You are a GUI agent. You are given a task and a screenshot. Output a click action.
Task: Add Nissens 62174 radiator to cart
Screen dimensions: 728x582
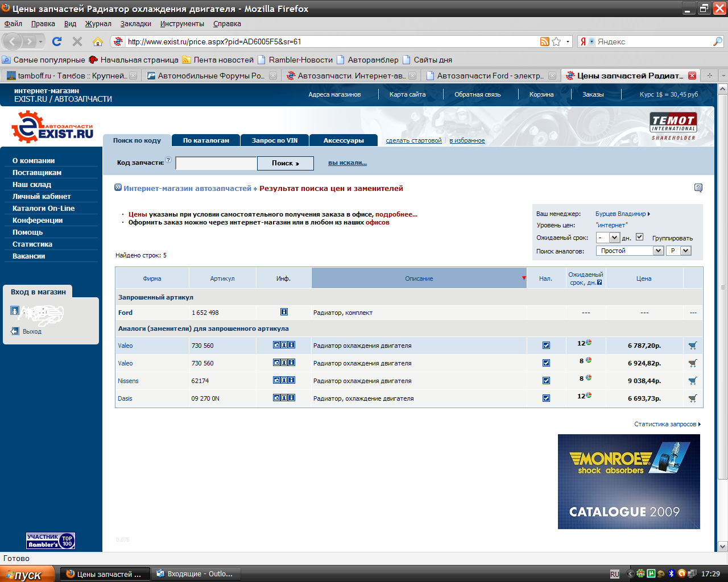[x=692, y=381]
